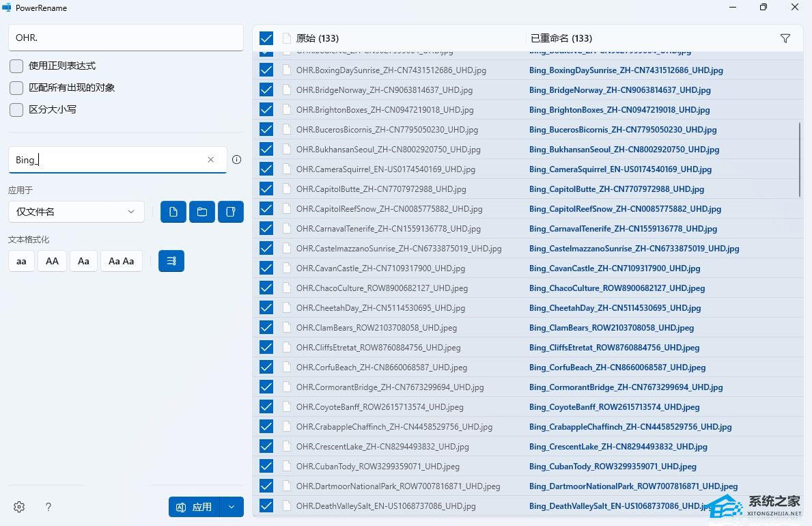Select original name OHR.DartmoorNationalPark_ROW7007816871_UHD.jpeg

coord(398,486)
